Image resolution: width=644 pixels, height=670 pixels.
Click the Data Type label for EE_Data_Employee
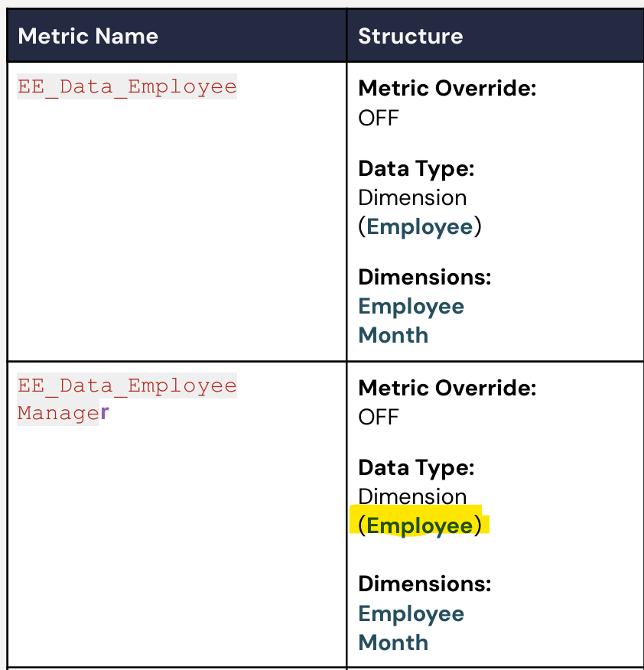click(x=417, y=169)
